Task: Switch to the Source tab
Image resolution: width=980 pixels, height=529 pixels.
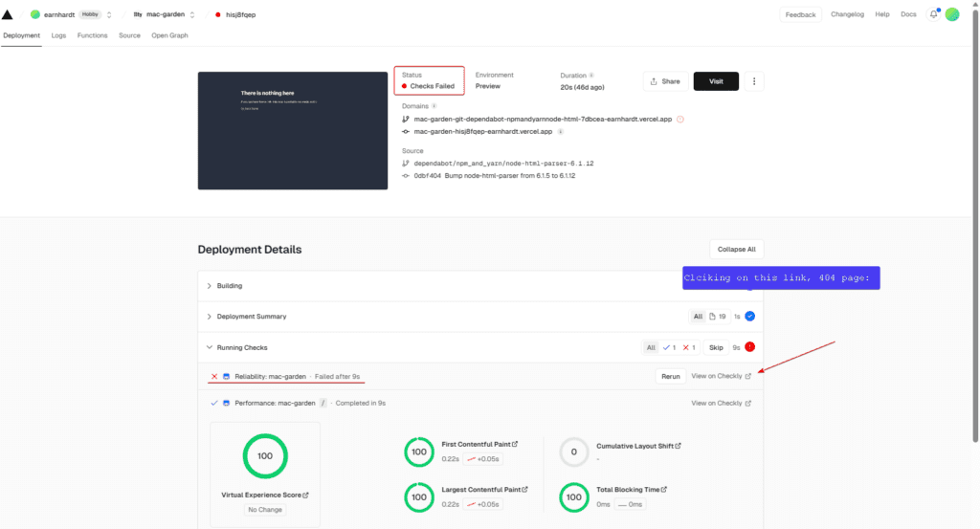Action: click(129, 35)
